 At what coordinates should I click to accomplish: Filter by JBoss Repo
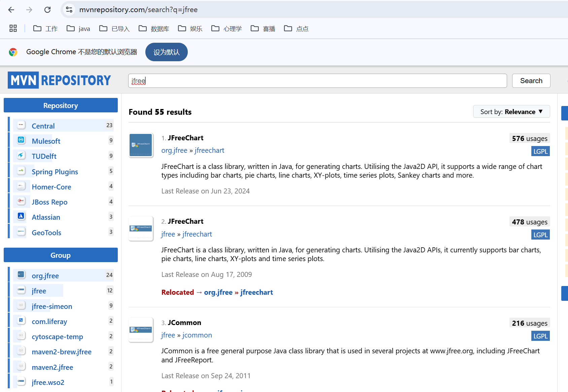(50, 202)
